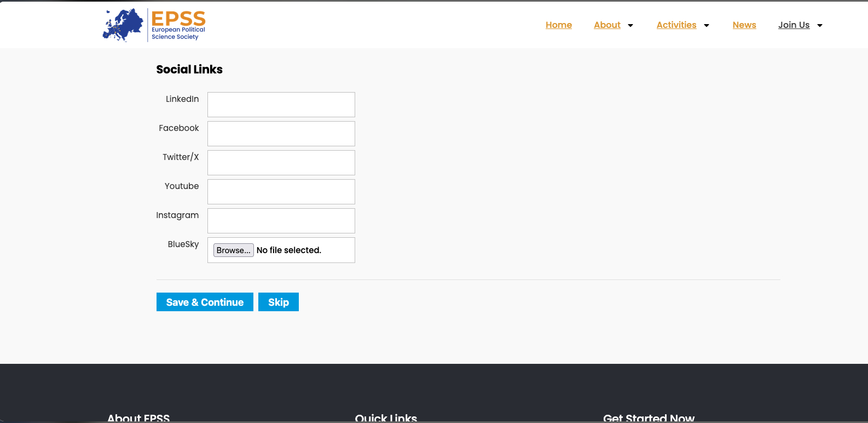Expand the Activities dropdown arrow
The width and height of the screenshot is (868, 423).
[707, 26]
